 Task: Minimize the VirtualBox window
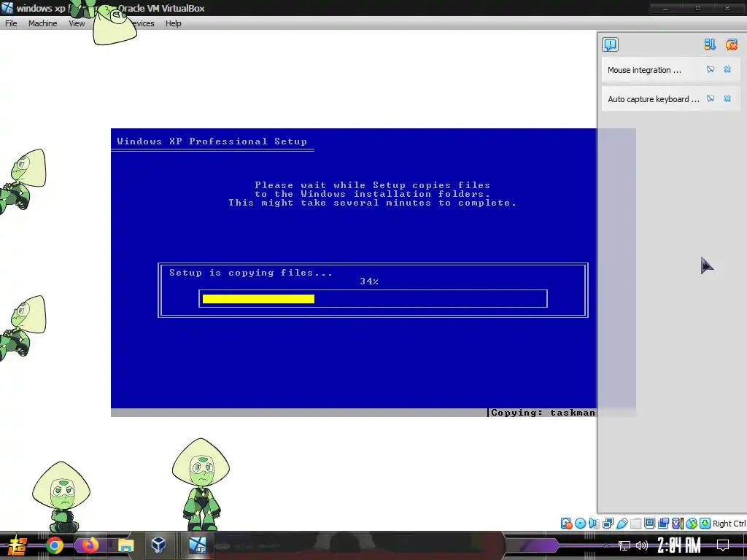665,8
